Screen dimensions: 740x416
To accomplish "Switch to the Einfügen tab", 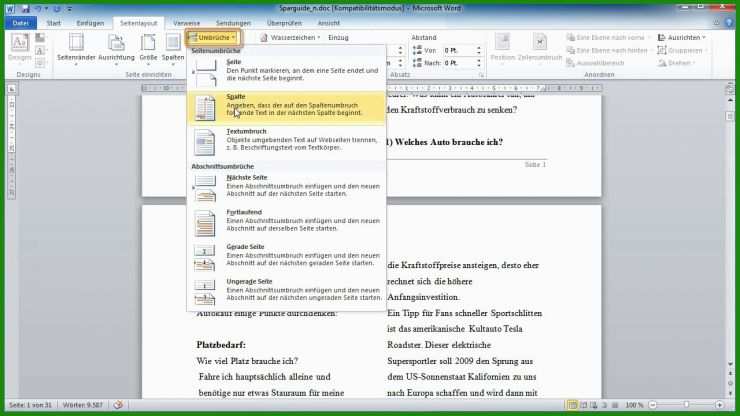I will [90, 21].
